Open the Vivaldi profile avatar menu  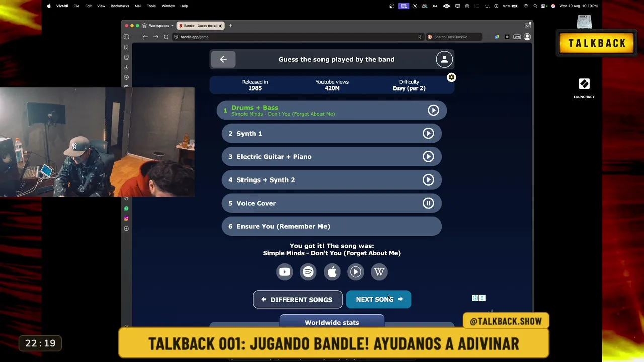pyautogui.click(x=527, y=37)
